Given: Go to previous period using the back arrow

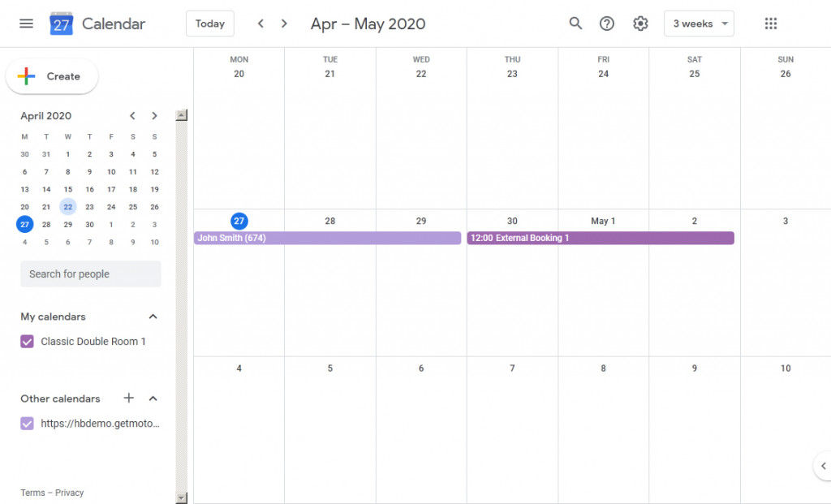Looking at the screenshot, I should click(x=260, y=24).
